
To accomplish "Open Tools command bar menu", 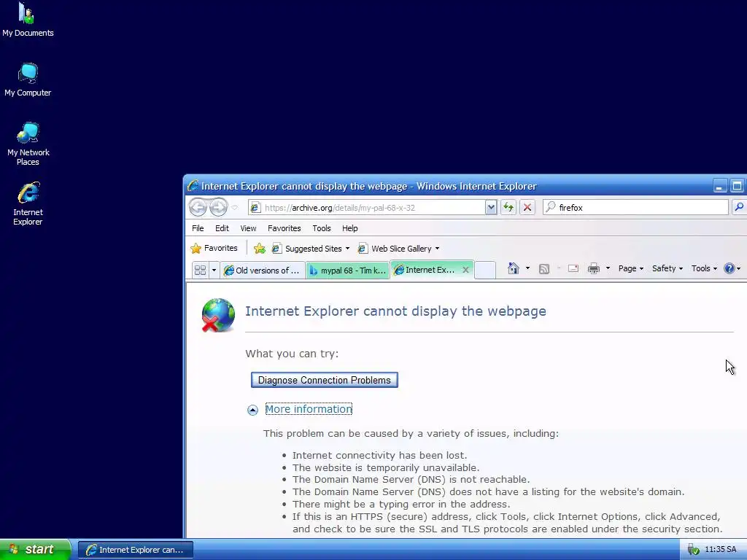I will tap(704, 268).
